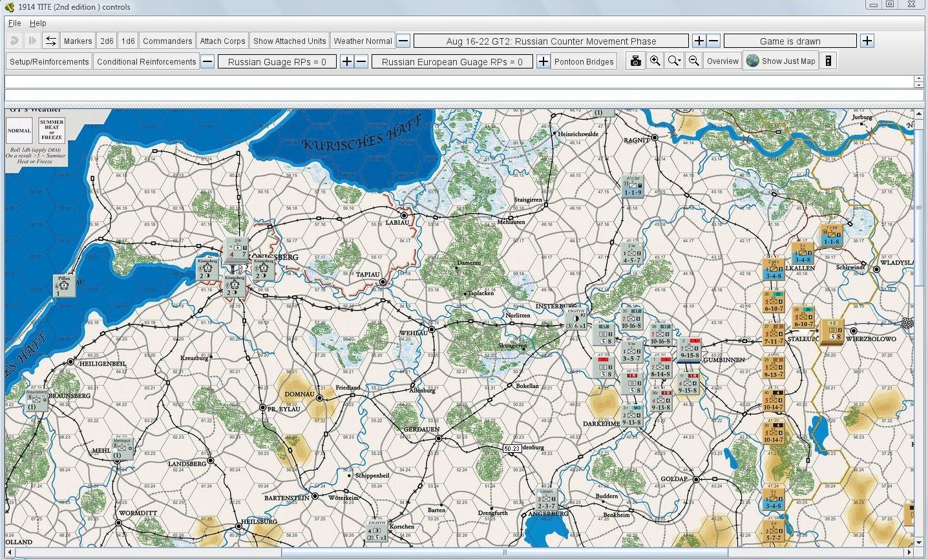Open Setup/Reinforcements window
The height and width of the screenshot is (560, 928).
point(49,61)
